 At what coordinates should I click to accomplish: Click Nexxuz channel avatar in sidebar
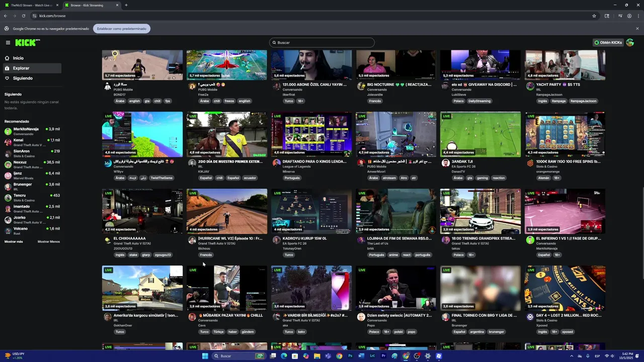tap(8, 164)
